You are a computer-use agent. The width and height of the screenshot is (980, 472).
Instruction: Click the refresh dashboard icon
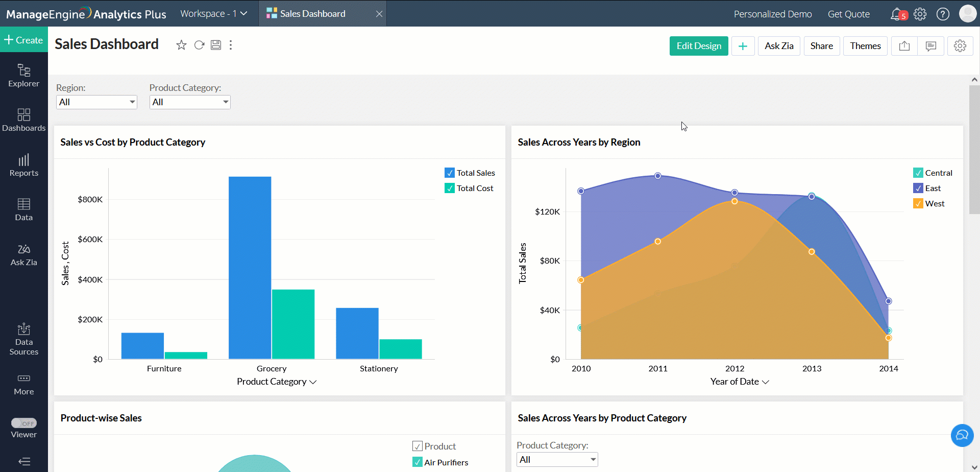(199, 45)
